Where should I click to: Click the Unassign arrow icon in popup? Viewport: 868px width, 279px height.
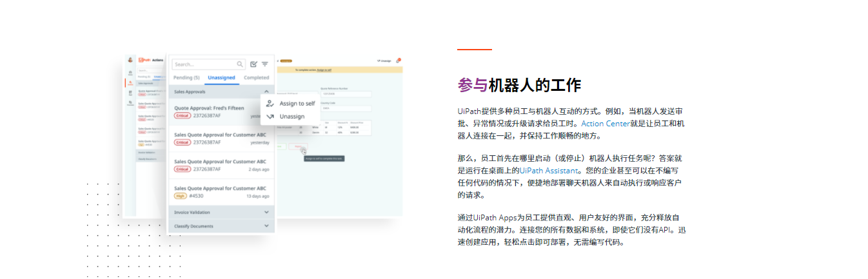pyautogui.click(x=270, y=117)
